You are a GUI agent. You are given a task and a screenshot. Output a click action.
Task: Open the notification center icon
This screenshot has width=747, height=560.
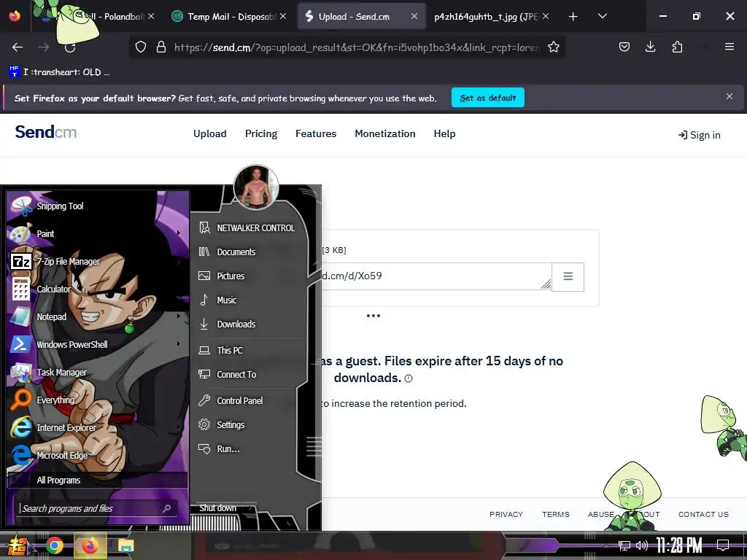(x=723, y=545)
